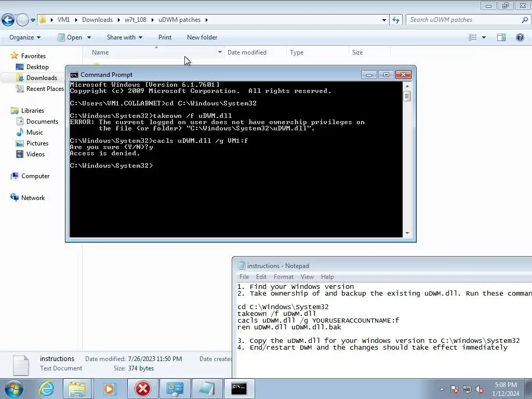Click the folder icon in address bar
This screenshot has height=399, width=532.
pos(43,20)
